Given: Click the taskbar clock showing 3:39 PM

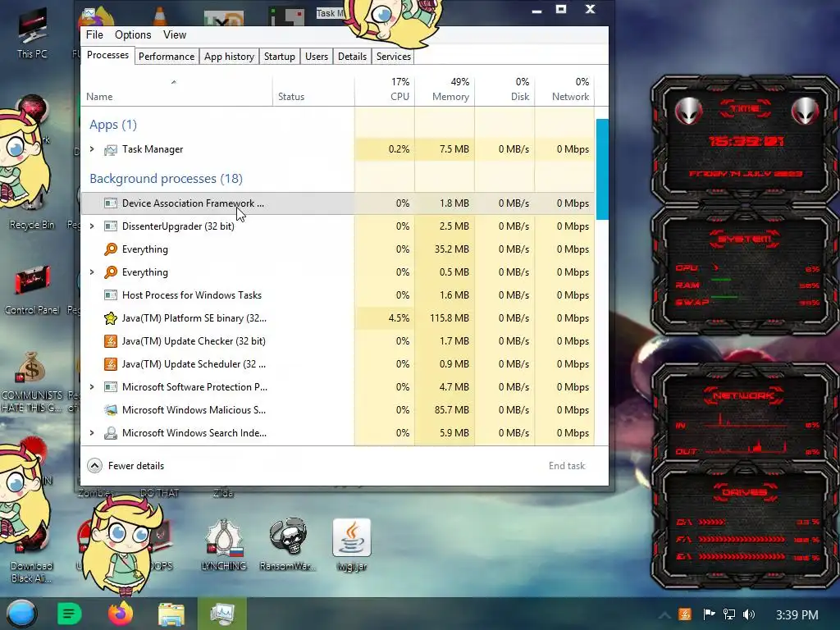Looking at the screenshot, I should tap(797, 614).
